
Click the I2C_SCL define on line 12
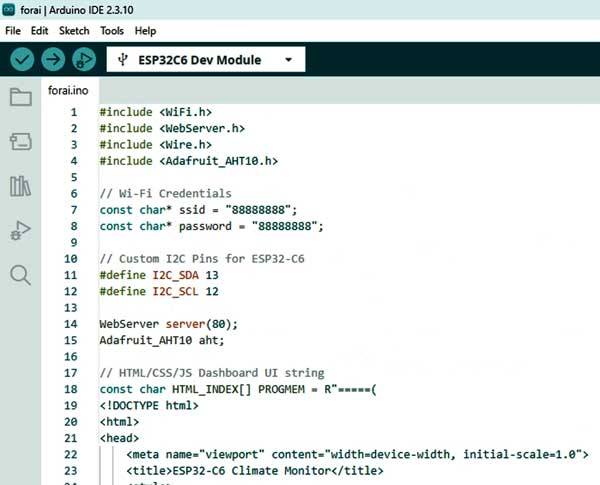[176, 291]
